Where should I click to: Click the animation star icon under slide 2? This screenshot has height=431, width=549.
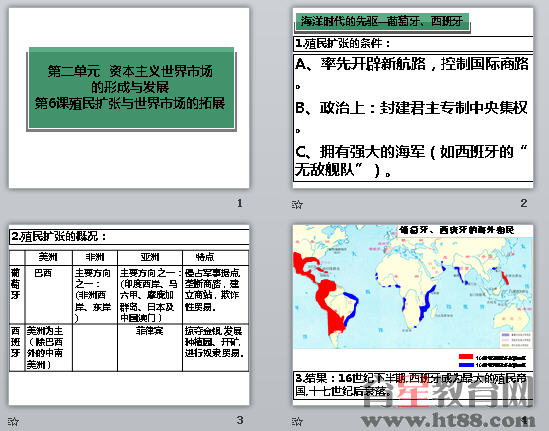297,204
